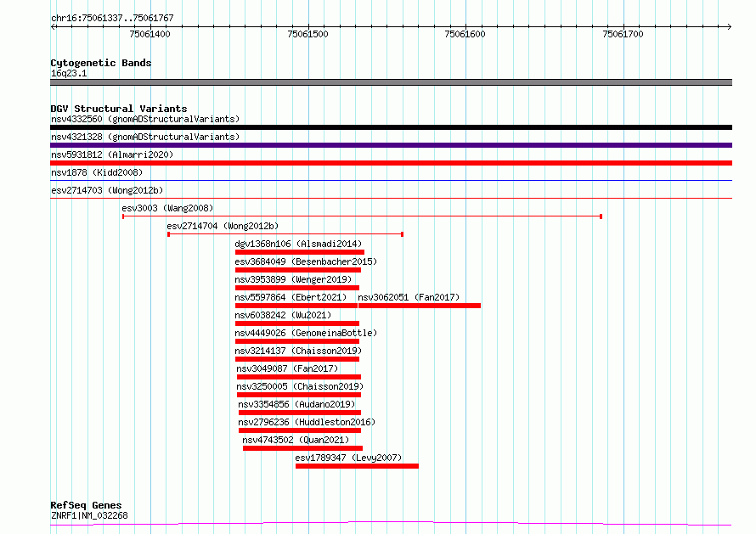Click the 16q23.1 band label

click(x=69, y=73)
